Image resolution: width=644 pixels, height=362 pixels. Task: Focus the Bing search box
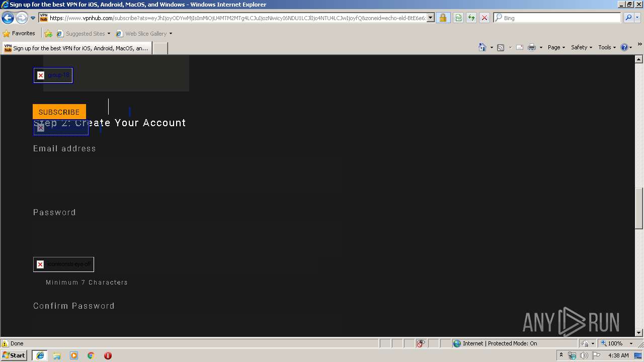pyautogui.click(x=557, y=18)
